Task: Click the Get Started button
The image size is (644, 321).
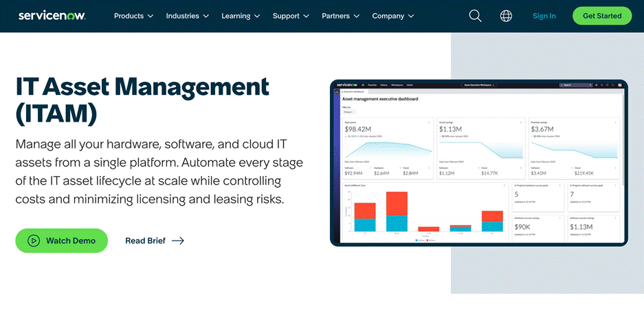Action: tap(602, 16)
